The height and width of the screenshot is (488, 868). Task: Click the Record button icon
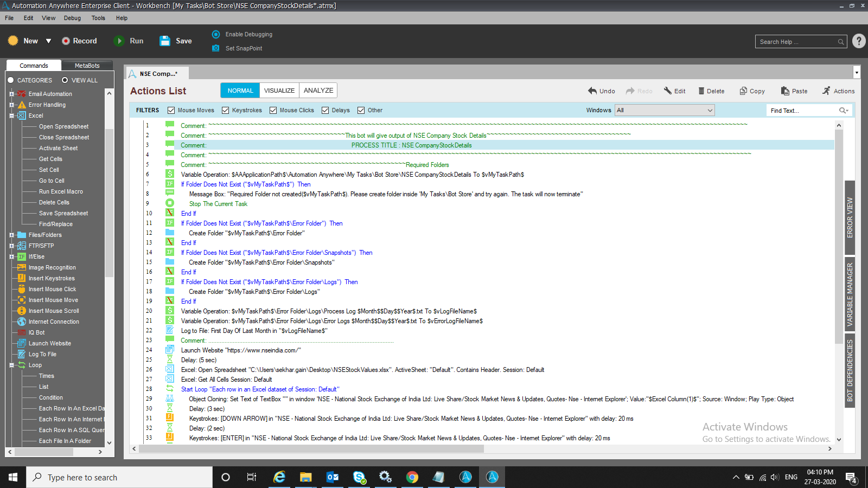pos(66,41)
